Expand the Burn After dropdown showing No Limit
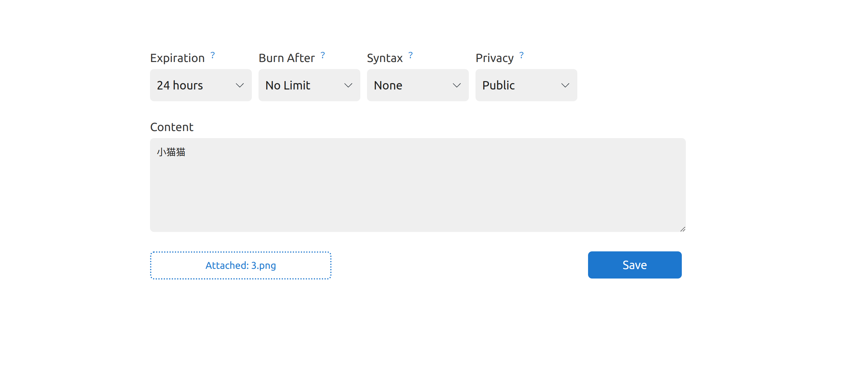The image size is (868, 366). click(309, 85)
